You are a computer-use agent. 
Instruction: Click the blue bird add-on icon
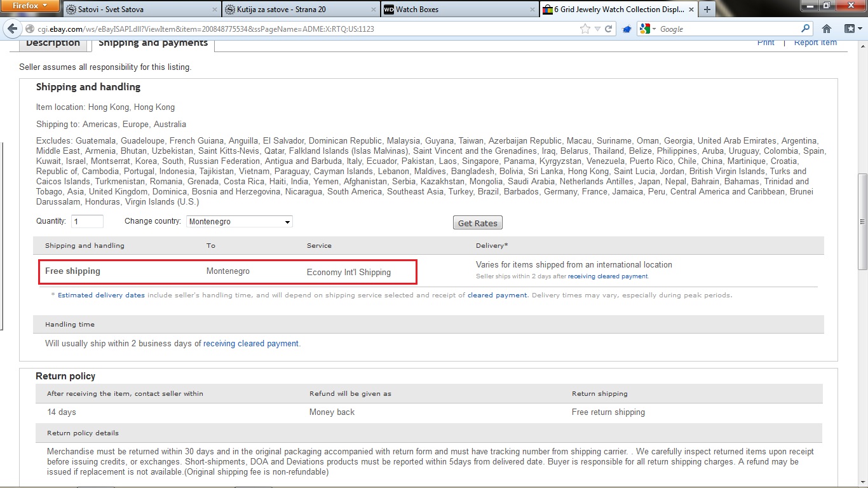pos(627,29)
